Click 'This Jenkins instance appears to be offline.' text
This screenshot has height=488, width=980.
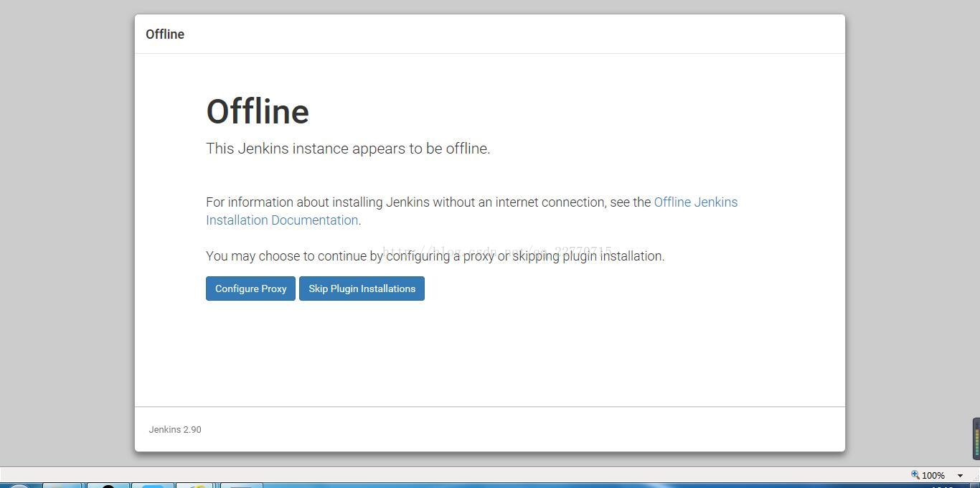tap(348, 149)
